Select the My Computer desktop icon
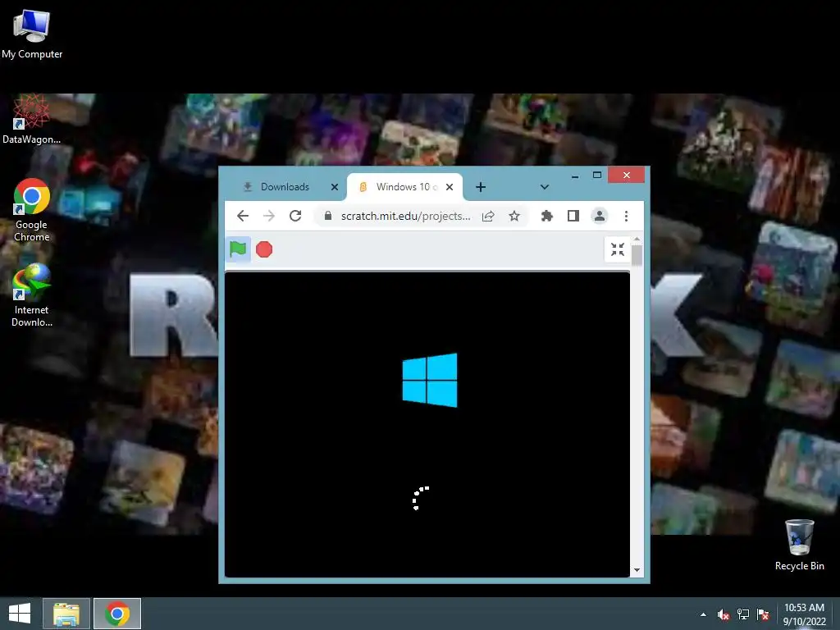 [32, 34]
